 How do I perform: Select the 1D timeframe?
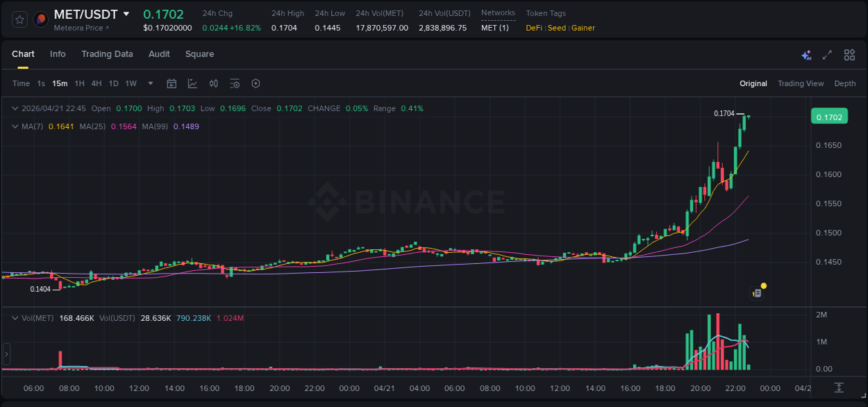[112, 83]
